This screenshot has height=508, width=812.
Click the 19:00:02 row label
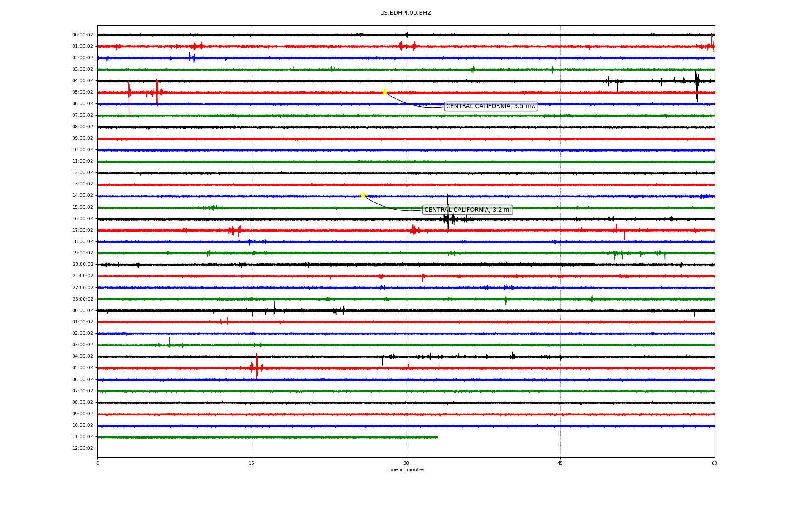tap(82, 253)
